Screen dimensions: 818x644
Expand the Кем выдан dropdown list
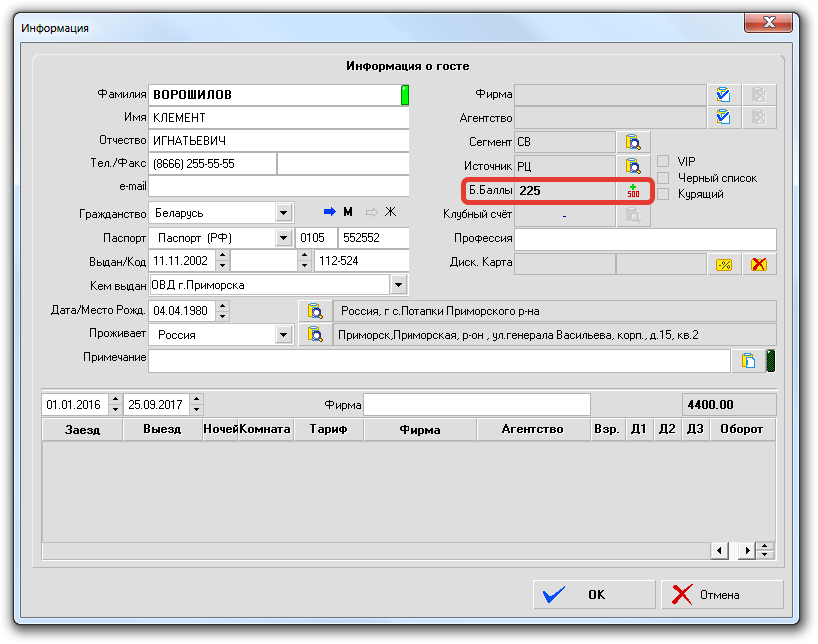399,286
